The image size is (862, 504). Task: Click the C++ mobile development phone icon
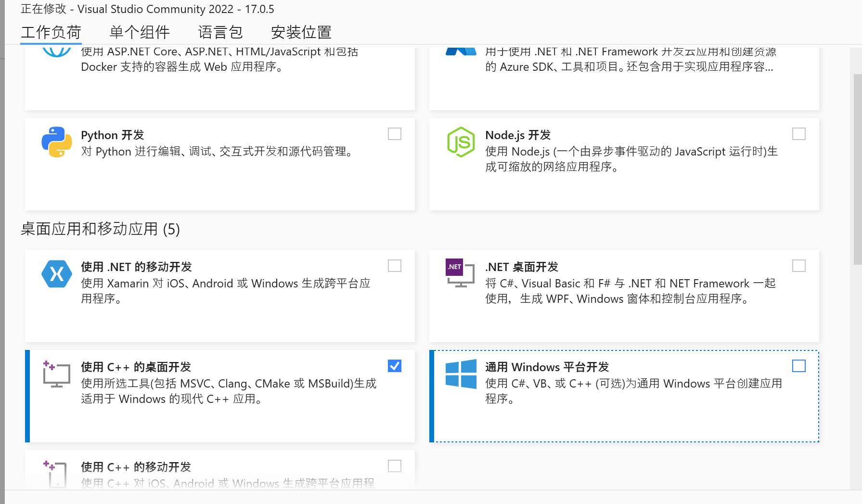[56, 474]
